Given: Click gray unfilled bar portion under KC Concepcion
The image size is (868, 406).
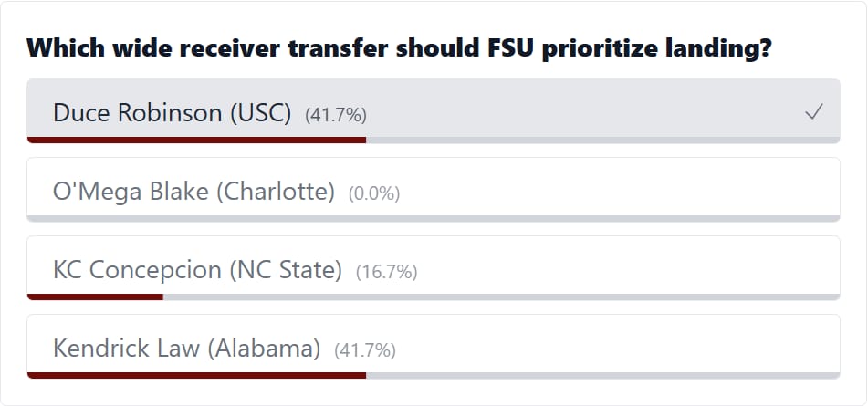Looking at the screenshot, I should [502, 297].
